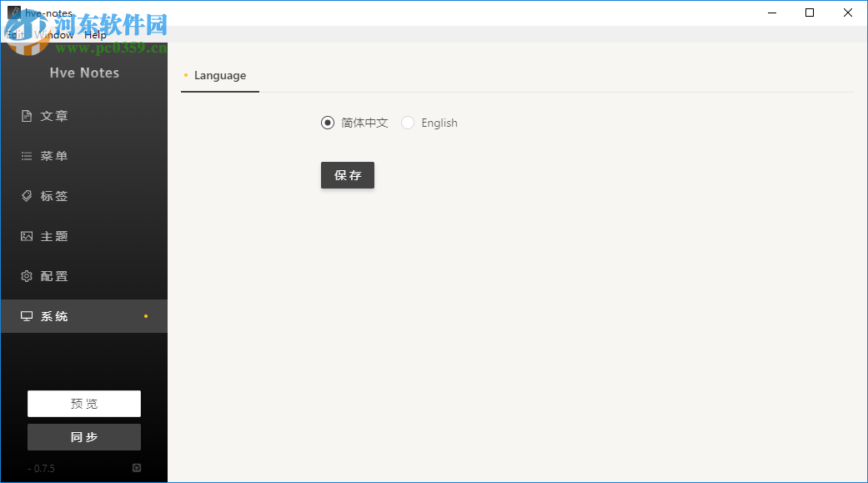Click the 同步 sync button
868x483 pixels.
(84, 437)
